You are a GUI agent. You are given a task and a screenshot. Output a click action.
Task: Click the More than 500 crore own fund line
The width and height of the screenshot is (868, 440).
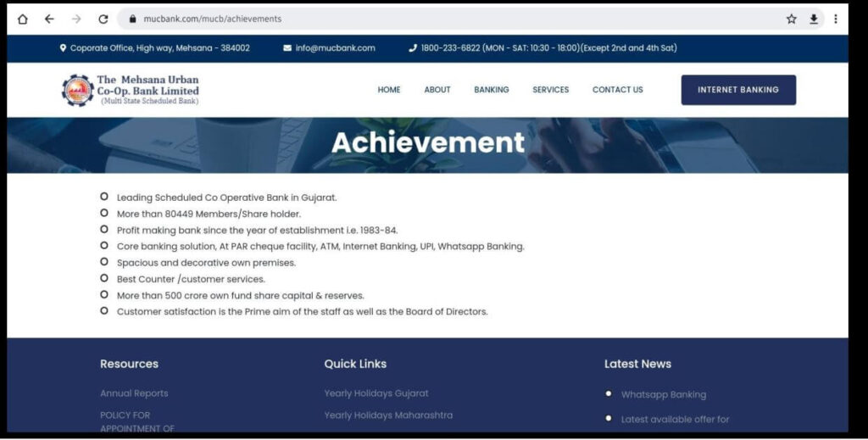pyautogui.click(x=240, y=296)
